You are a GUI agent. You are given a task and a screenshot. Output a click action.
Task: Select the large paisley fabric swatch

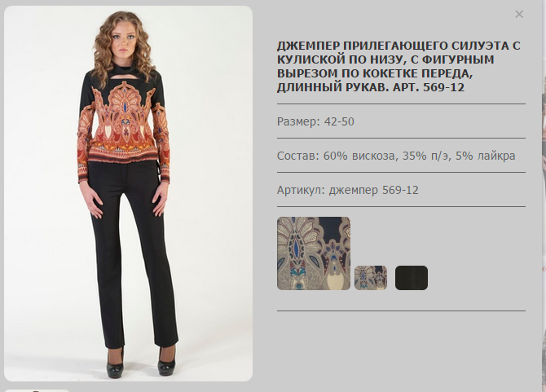coord(314,253)
